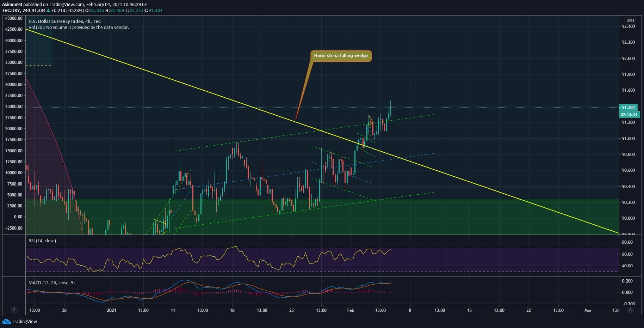644x328 pixels.
Task: Select the 'Horní stěna falling wedge' callout
Action: coord(341,56)
